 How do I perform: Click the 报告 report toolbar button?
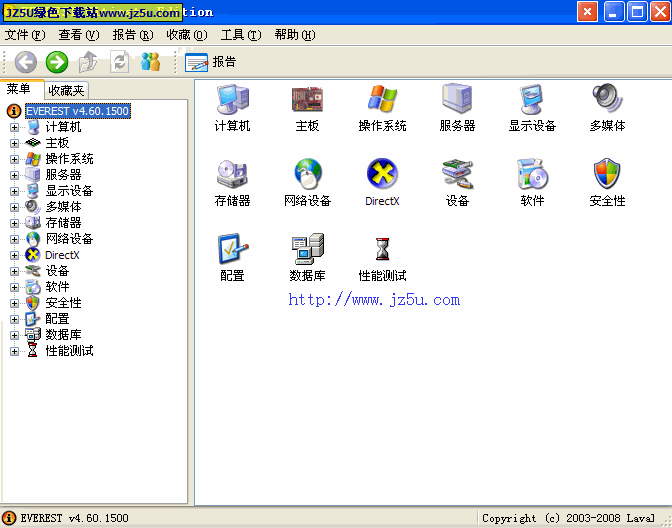coord(210,62)
